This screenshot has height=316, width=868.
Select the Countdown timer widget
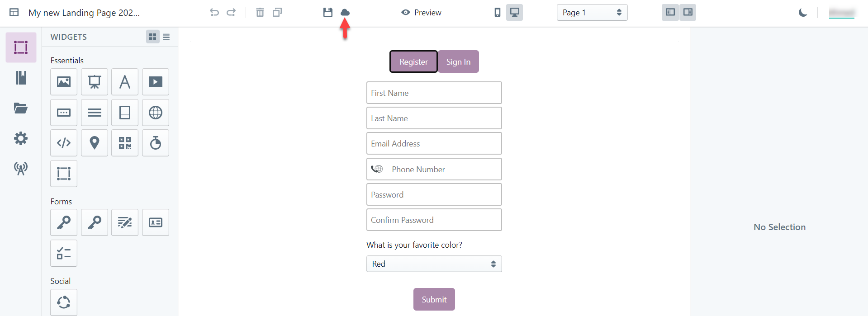155,143
